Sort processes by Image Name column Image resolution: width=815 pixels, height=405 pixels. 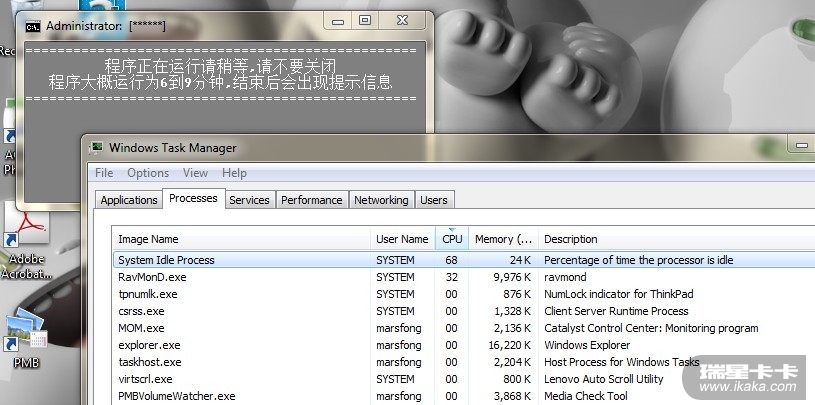click(x=241, y=239)
